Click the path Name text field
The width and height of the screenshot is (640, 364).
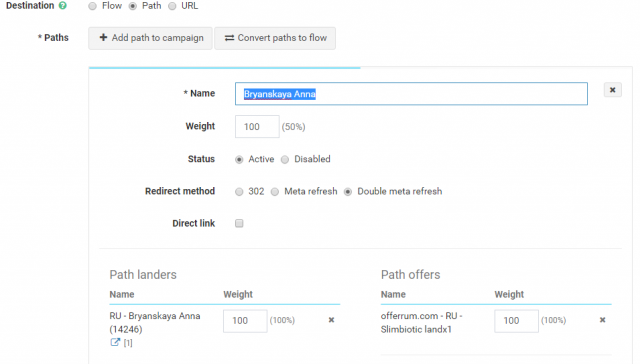pyautogui.click(x=411, y=94)
